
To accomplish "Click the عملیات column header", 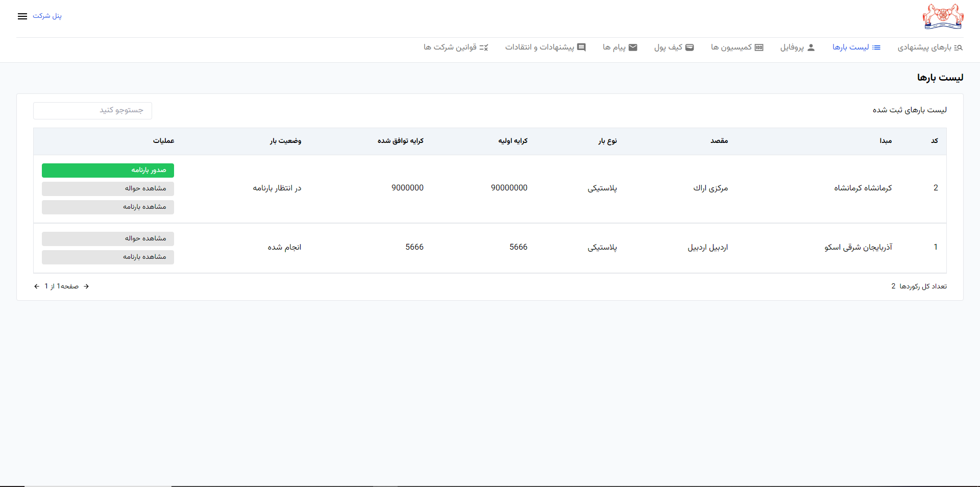I will coord(164,141).
